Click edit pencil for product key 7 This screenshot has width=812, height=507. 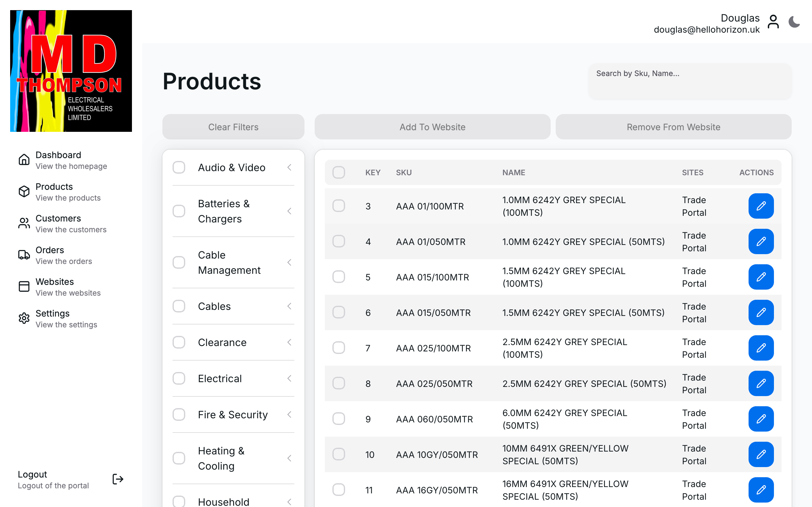pyautogui.click(x=761, y=348)
